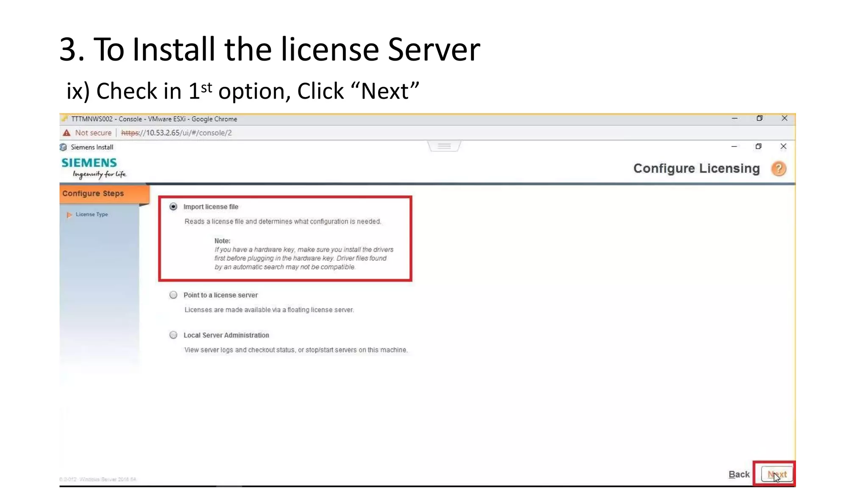Click the console toolbar pull-down handle

(x=444, y=146)
